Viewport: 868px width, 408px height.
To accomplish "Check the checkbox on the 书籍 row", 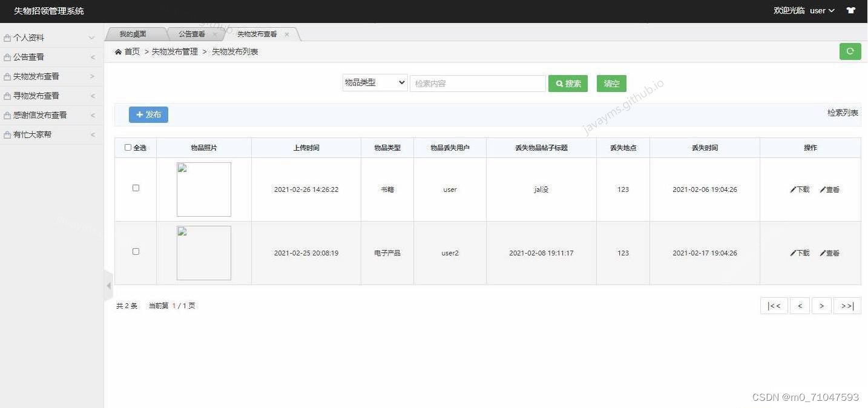I will pos(136,188).
